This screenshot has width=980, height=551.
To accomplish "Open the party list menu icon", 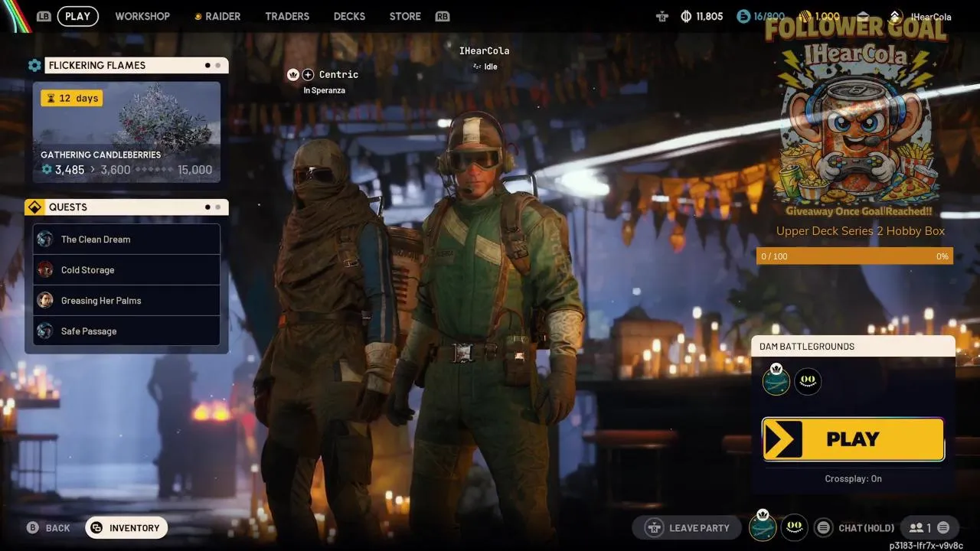I will (x=943, y=528).
